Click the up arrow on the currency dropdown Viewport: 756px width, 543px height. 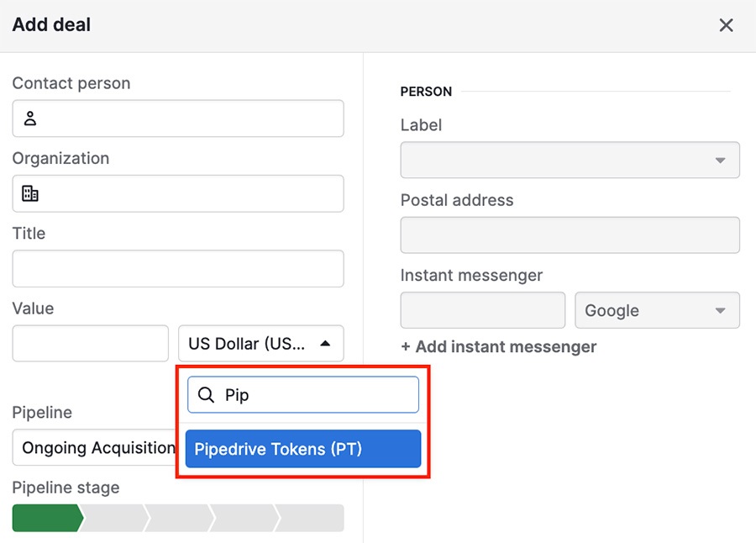click(x=325, y=344)
